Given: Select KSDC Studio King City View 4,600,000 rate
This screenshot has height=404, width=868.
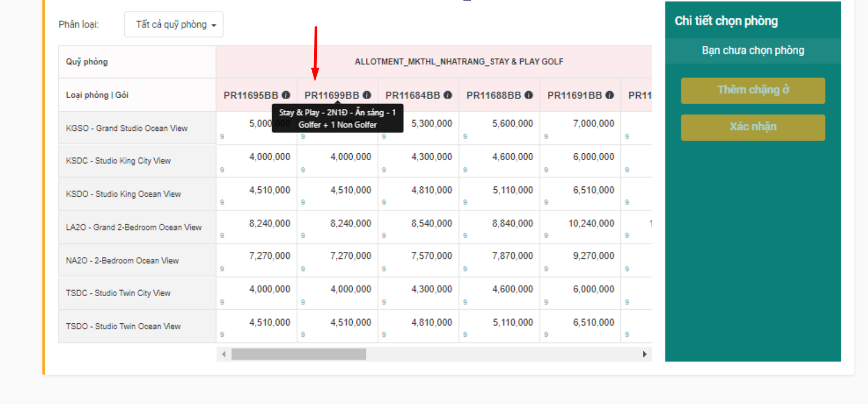Looking at the screenshot, I should pyautogui.click(x=512, y=157).
